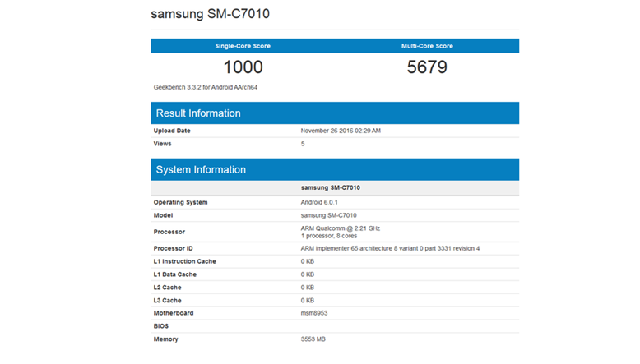The image size is (640, 364).
Task: Click the single-core score value 1000
Action: 243,67
